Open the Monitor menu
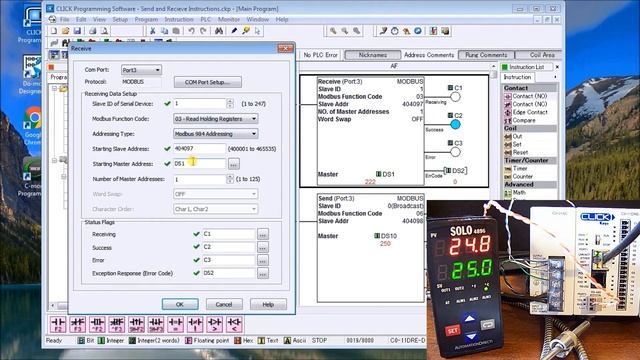640x360 pixels. [229, 19]
